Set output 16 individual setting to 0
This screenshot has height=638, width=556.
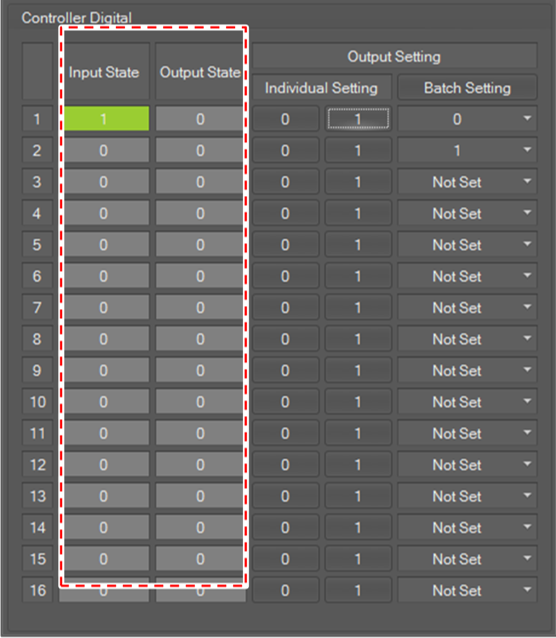click(x=285, y=590)
